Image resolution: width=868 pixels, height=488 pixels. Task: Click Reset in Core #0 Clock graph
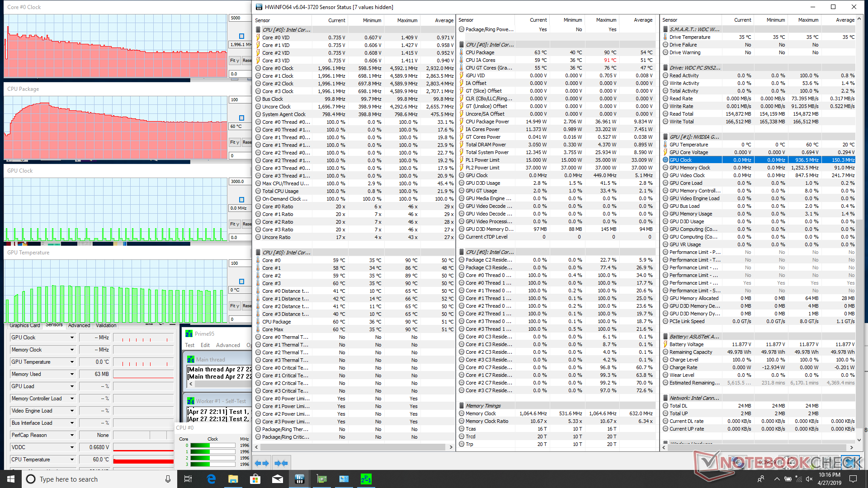coord(247,60)
